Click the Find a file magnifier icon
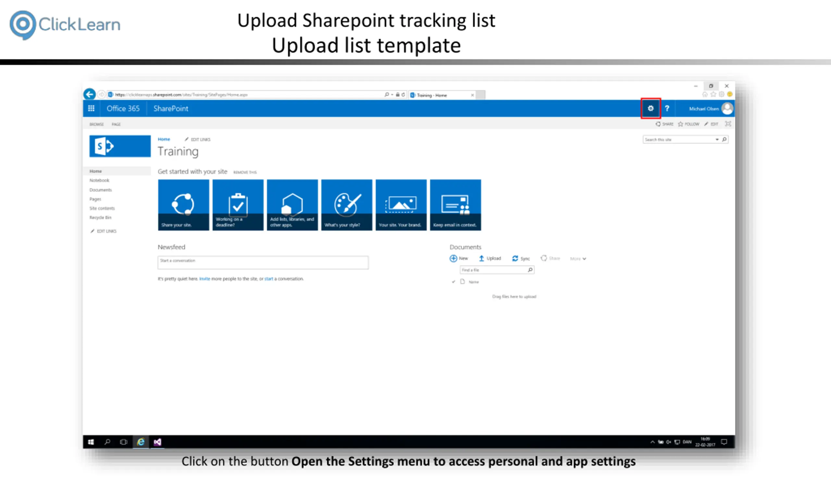The image size is (831, 504). (x=530, y=270)
